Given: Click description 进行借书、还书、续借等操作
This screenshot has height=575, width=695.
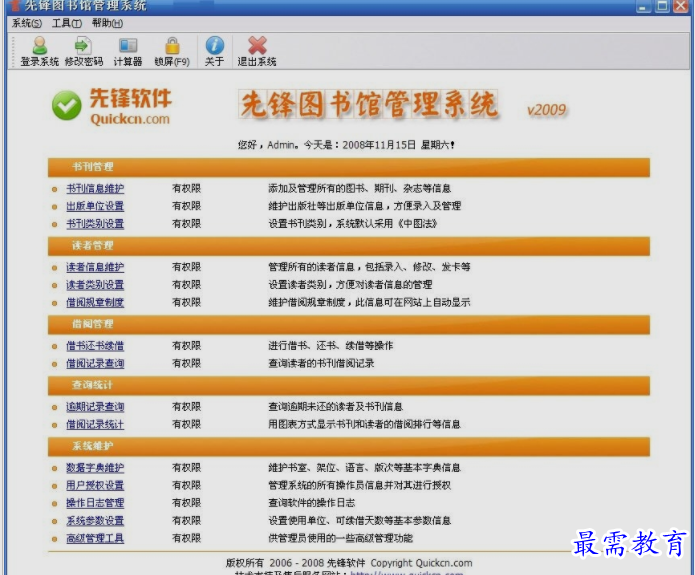Looking at the screenshot, I should coord(331,346).
